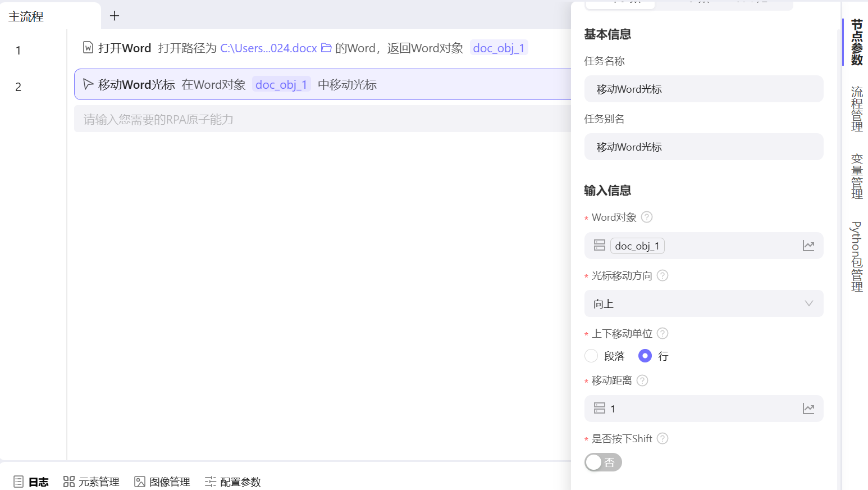This screenshot has height=490, width=868.
Task: Switch to the 变量管理 sidebar tab
Action: tap(856, 177)
